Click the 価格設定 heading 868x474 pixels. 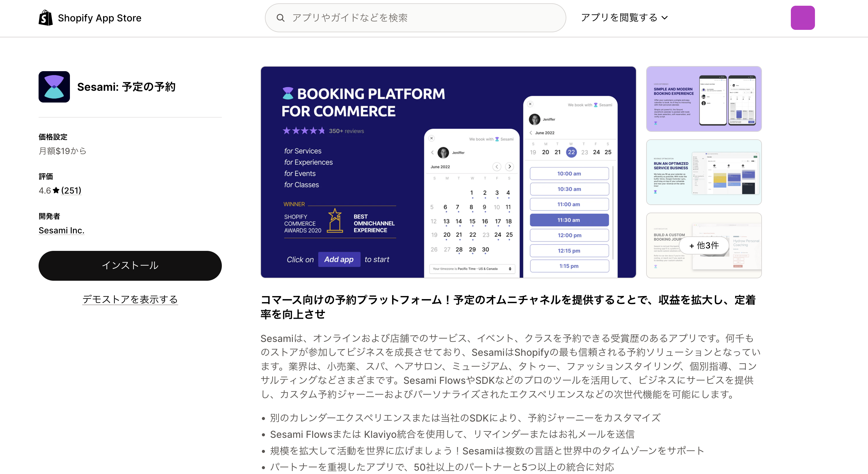point(53,137)
